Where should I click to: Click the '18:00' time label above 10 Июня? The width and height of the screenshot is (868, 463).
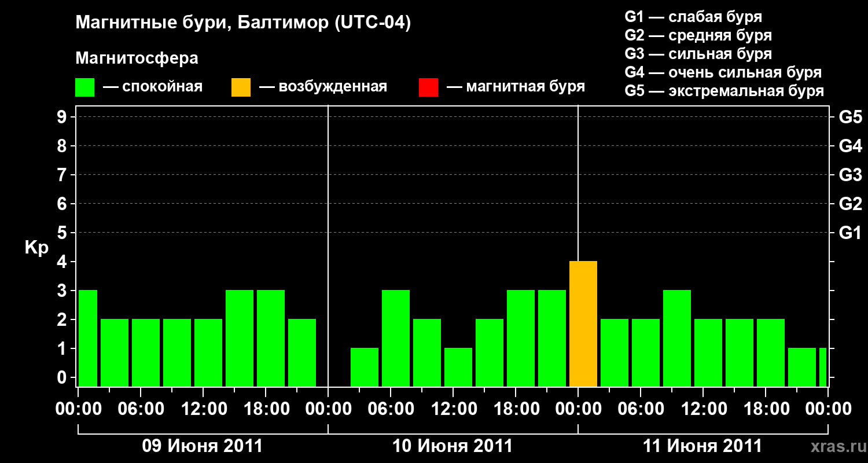click(x=516, y=409)
